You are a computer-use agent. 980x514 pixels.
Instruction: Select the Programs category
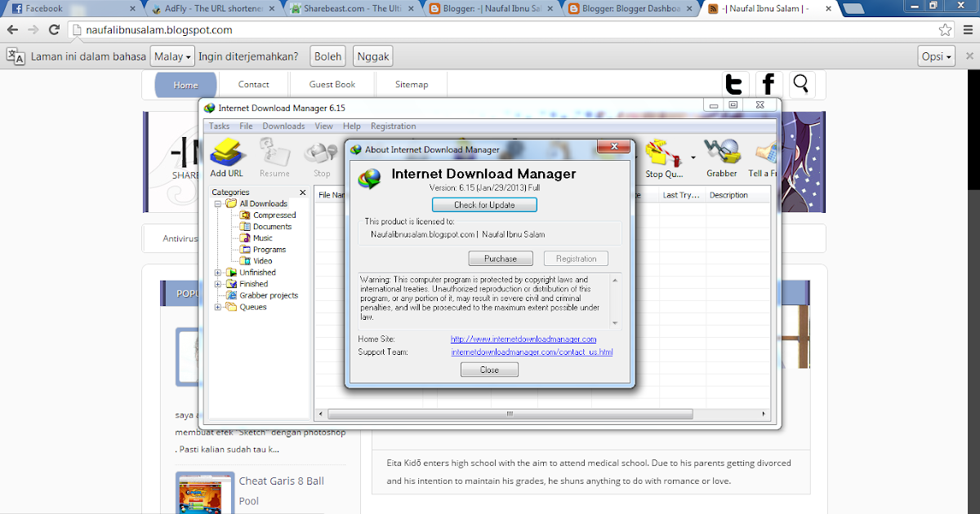(263, 250)
